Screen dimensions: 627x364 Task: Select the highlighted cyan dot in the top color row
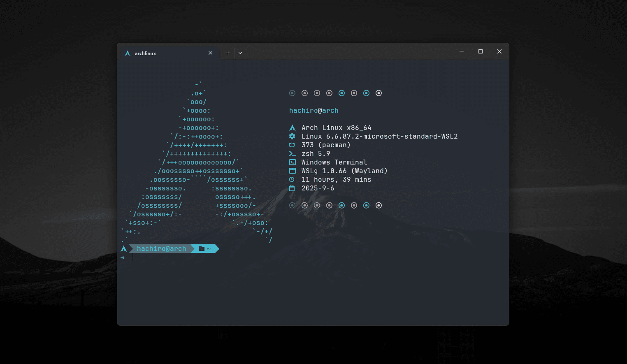(x=341, y=93)
